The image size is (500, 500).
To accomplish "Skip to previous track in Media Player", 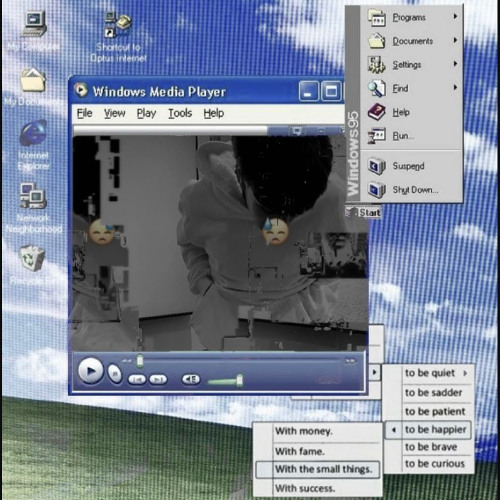I will pyautogui.click(x=137, y=379).
